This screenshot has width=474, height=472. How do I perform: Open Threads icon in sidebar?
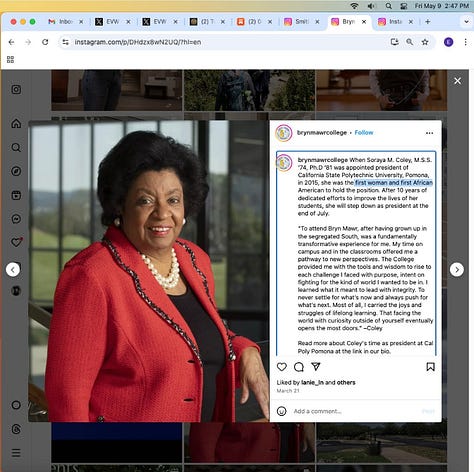coord(16,429)
